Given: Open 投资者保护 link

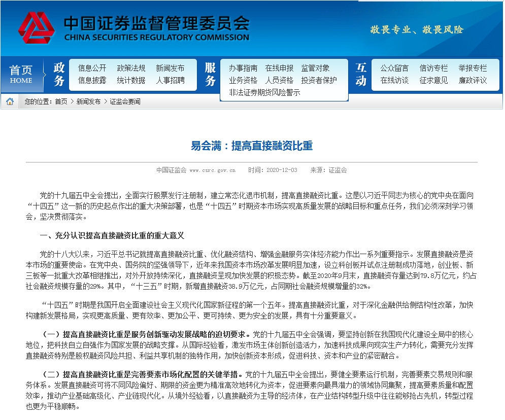Looking at the screenshot, I should pos(319,80).
